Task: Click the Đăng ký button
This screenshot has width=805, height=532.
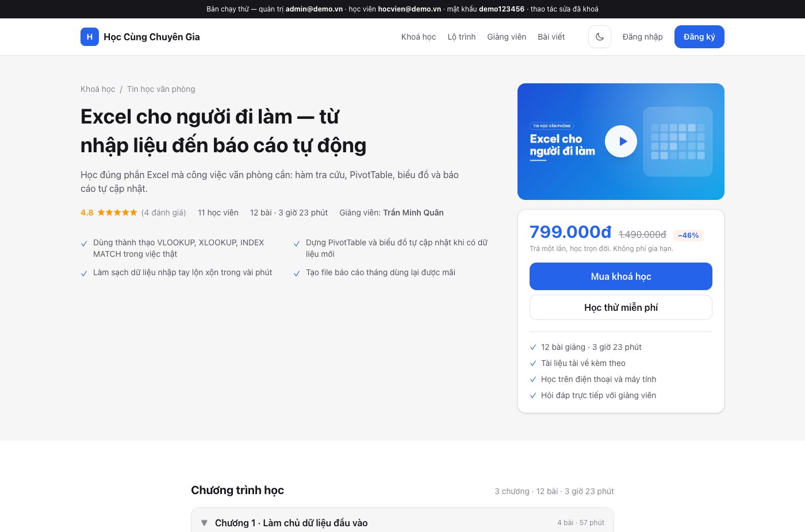Action: (x=699, y=37)
